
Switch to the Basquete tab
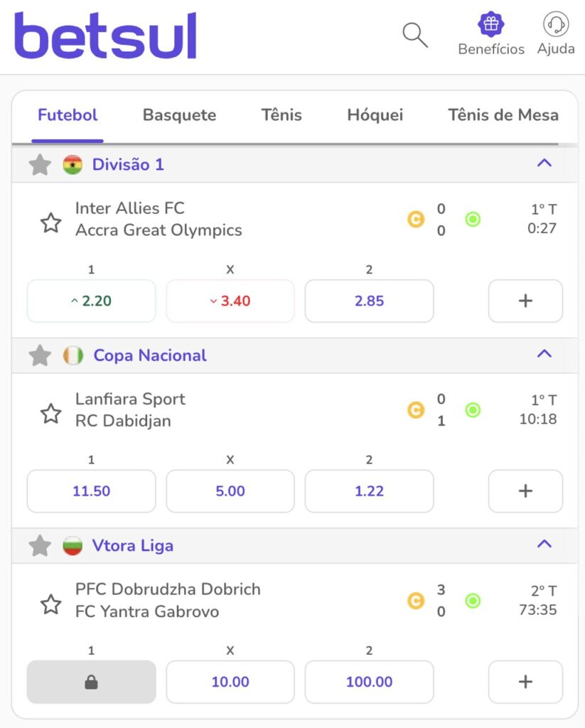tap(179, 115)
